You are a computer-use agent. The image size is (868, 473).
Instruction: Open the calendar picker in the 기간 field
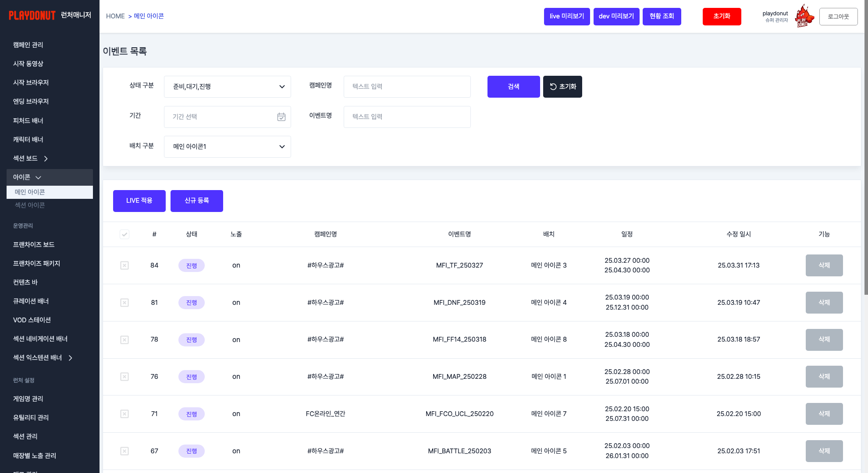pos(281,117)
